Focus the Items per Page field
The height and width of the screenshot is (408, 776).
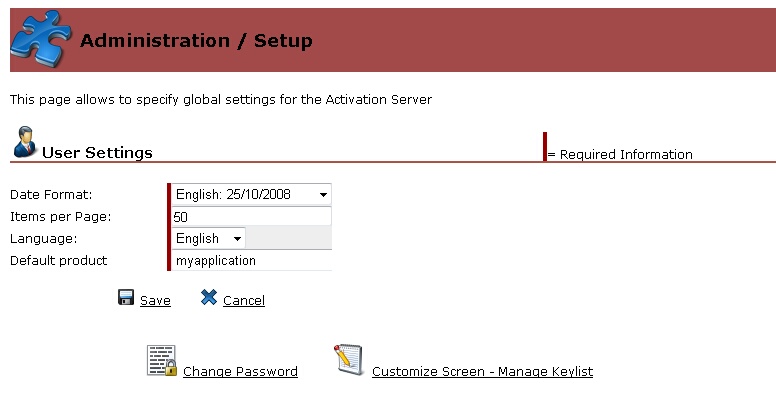251,216
